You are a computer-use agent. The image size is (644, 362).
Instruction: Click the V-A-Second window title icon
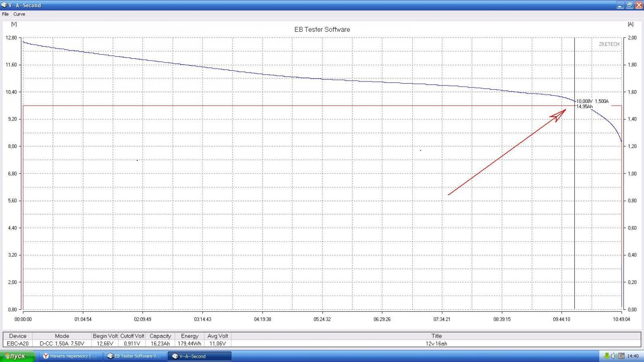coord(4,5)
